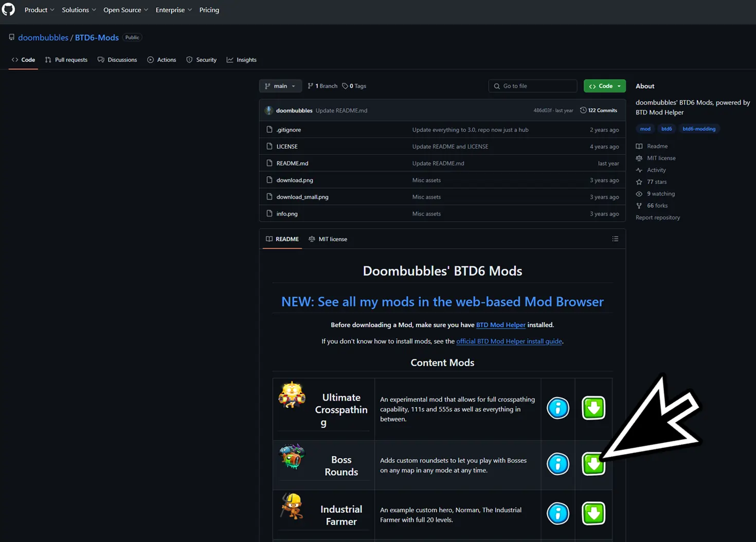This screenshot has width=756, height=542.
Task: Click the info icon for Industrial Farmer
Action: (x=558, y=513)
